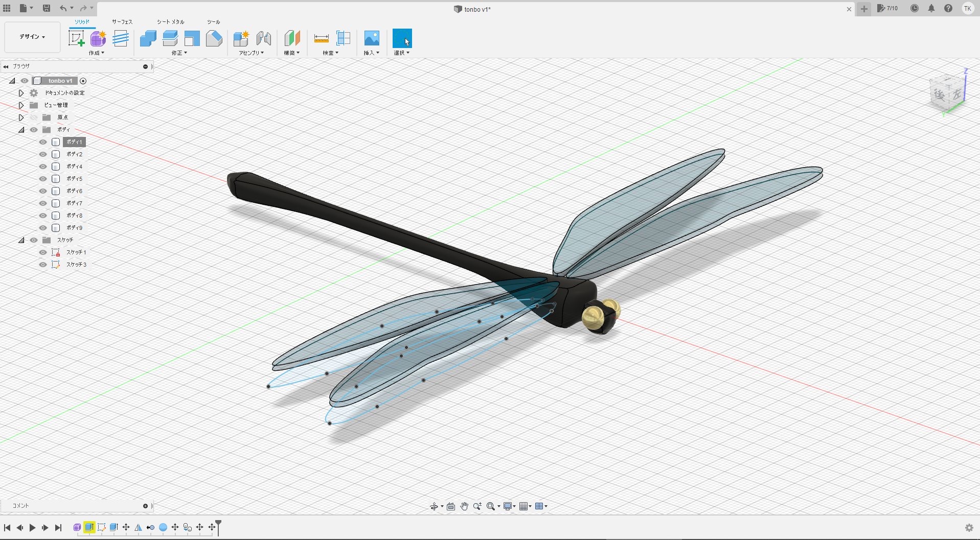Hide ボディ1 using its eye icon

tap(43, 142)
